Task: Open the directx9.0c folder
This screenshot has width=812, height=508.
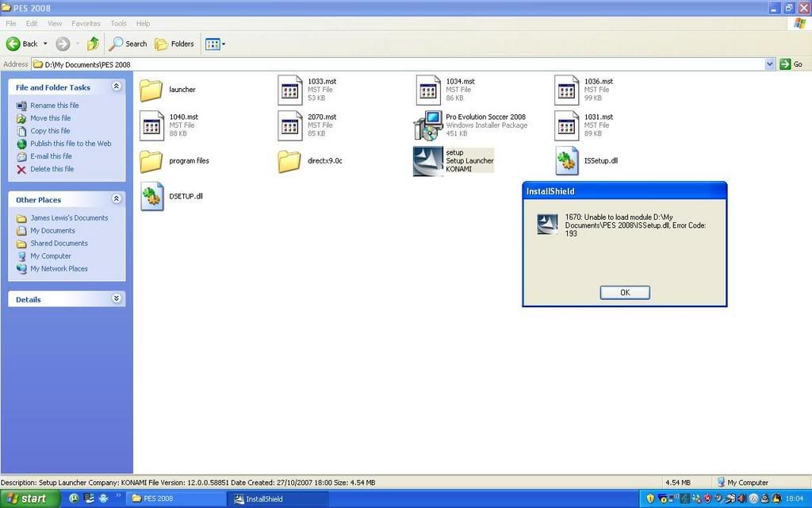Action: (x=289, y=161)
